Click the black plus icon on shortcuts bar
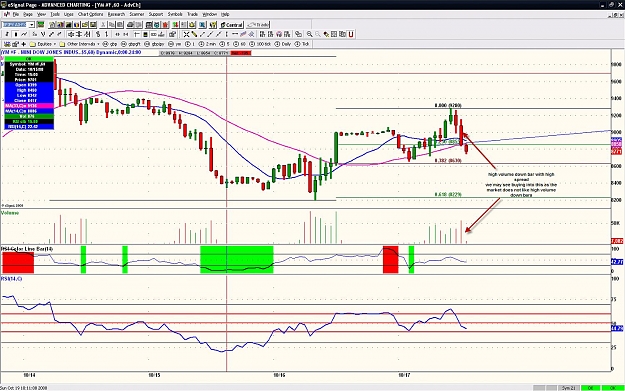625x391 pixels. [x=23, y=44]
